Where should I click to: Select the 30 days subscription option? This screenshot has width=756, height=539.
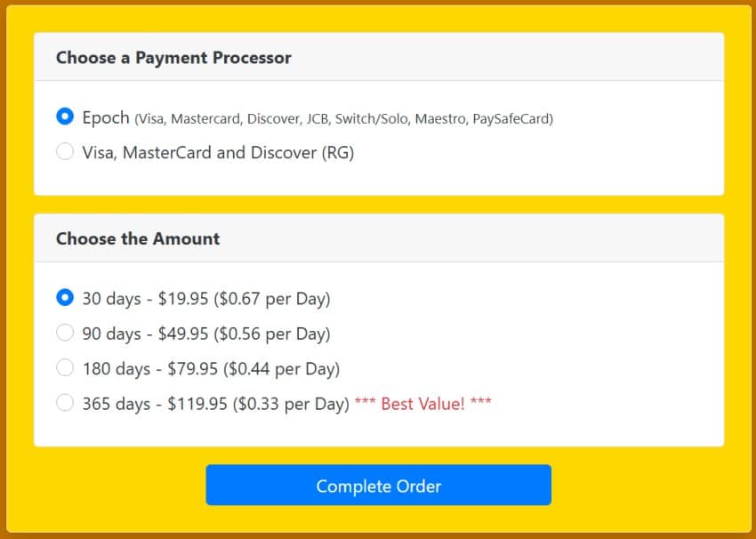click(64, 298)
